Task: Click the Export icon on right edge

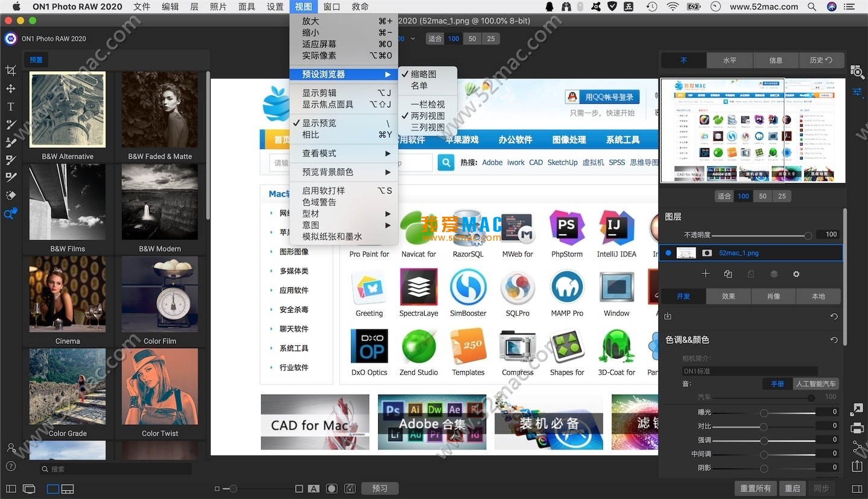Action: pos(857,466)
